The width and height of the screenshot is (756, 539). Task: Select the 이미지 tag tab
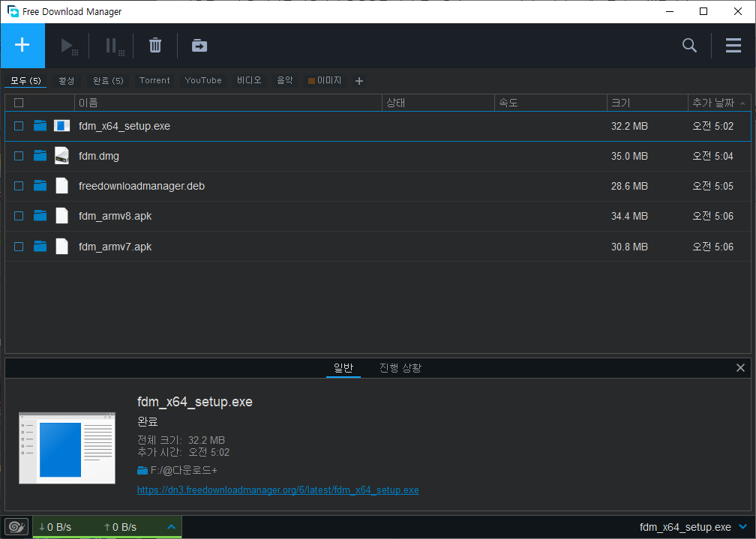click(325, 80)
